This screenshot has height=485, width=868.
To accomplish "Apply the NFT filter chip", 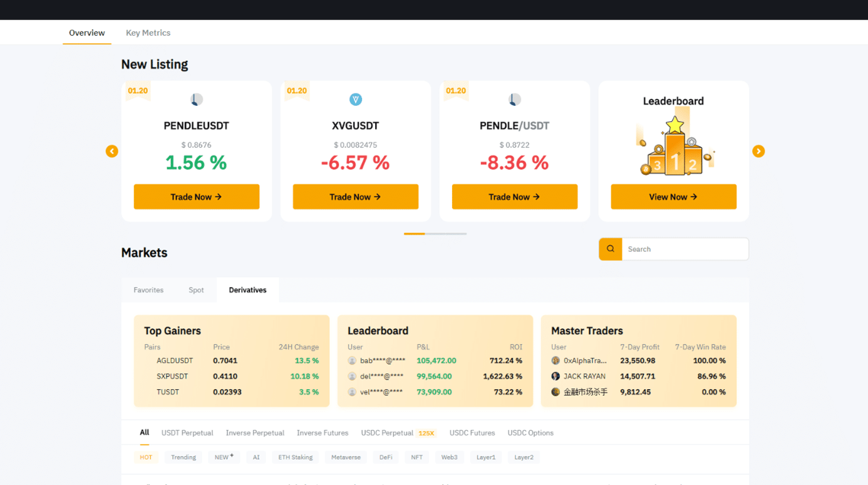I will point(417,457).
